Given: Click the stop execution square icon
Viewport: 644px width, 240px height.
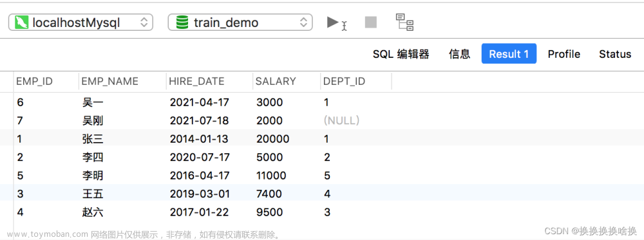Looking at the screenshot, I should coord(371,22).
